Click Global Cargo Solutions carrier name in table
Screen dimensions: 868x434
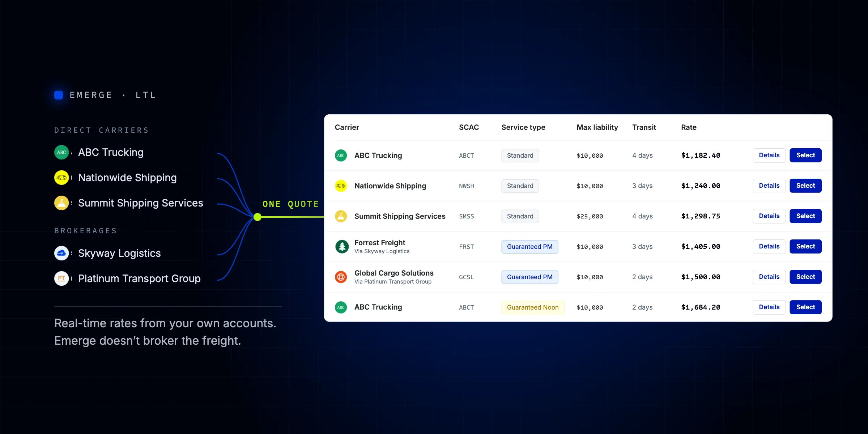(x=394, y=273)
